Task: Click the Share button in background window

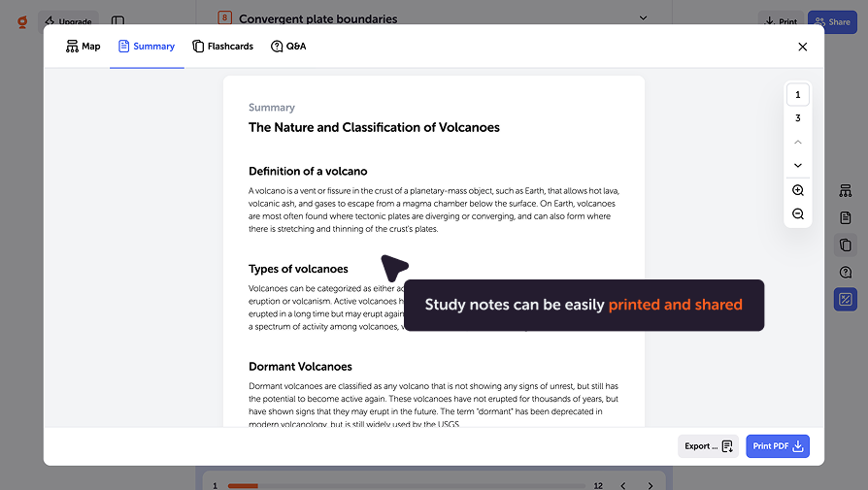Action: point(833,22)
